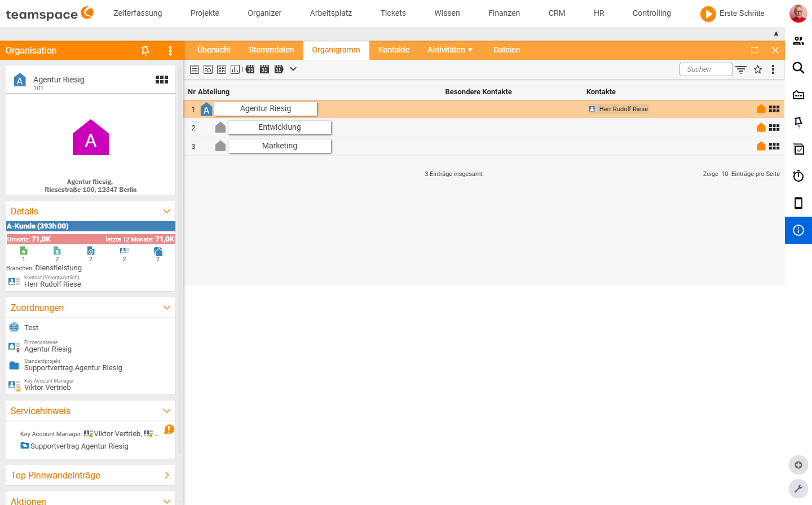Image resolution: width=812 pixels, height=505 pixels.
Task: Collapse the Zuordnungen section
Action: click(x=167, y=308)
